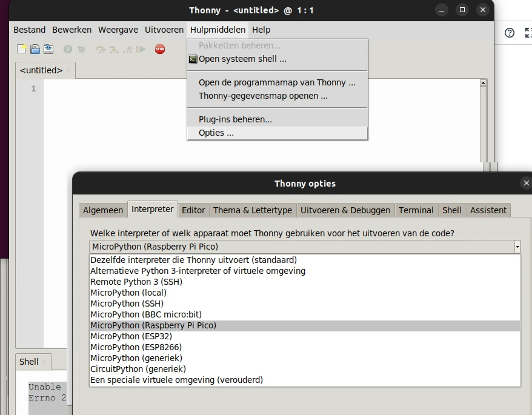
Task: Click the Resume toolbar icon
Action: pyautogui.click(x=141, y=50)
